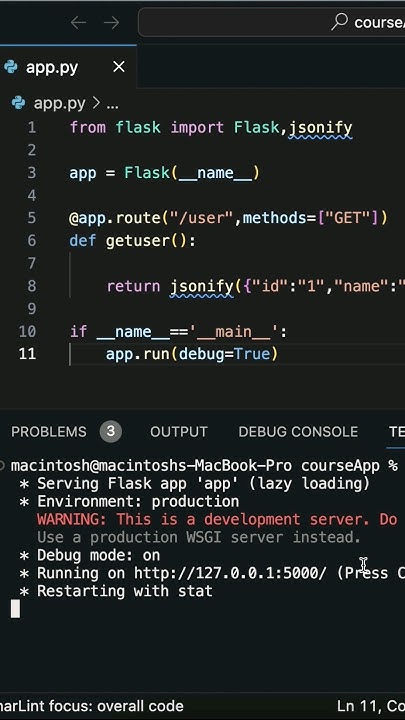This screenshot has width=405, height=720.
Task: Click 'getuser' function name
Action: click(138, 241)
